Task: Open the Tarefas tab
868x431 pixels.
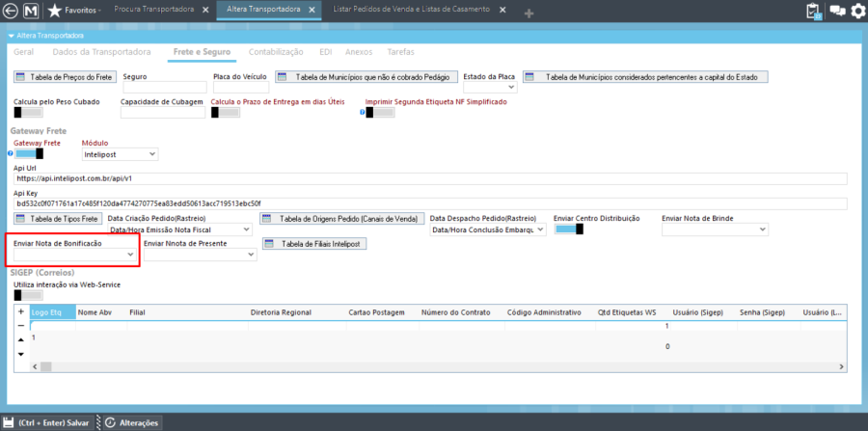Action: (x=401, y=52)
